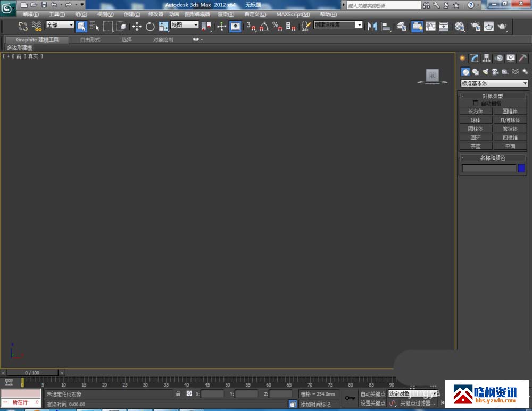Toggle the 3D Snaps button
The height and width of the screenshot is (411, 532).
pos(251,26)
